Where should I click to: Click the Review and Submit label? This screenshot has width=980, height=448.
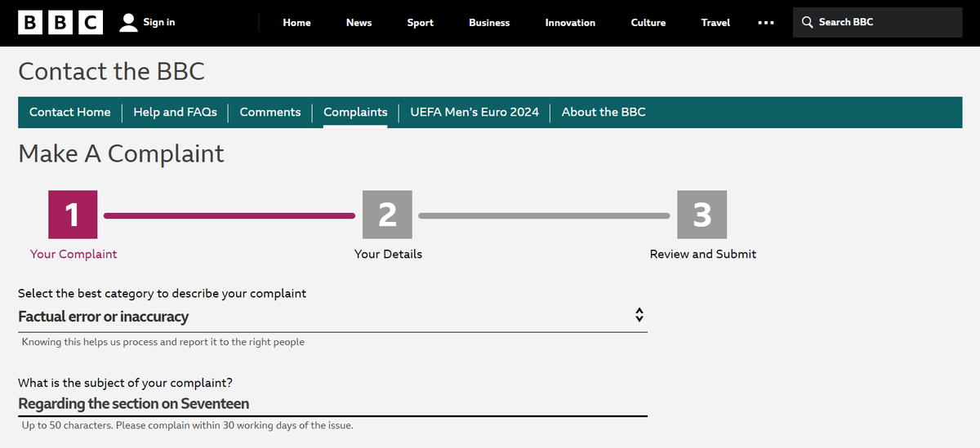tap(702, 254)
